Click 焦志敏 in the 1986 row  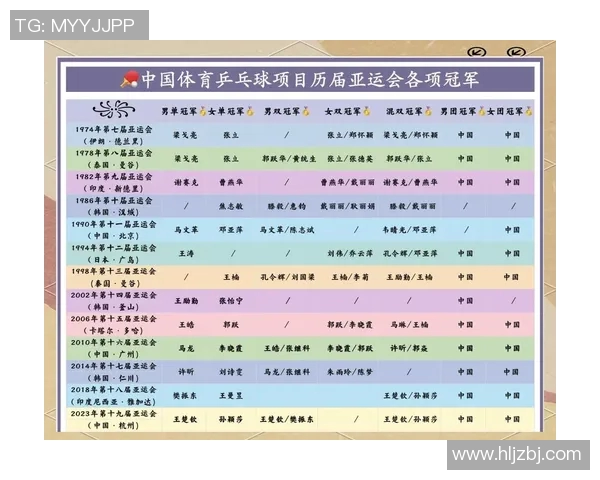[231, 206]
